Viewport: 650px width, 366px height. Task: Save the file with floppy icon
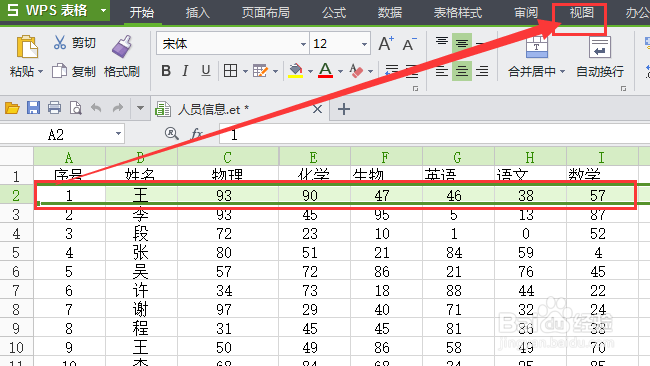click(x=33, y=108)
